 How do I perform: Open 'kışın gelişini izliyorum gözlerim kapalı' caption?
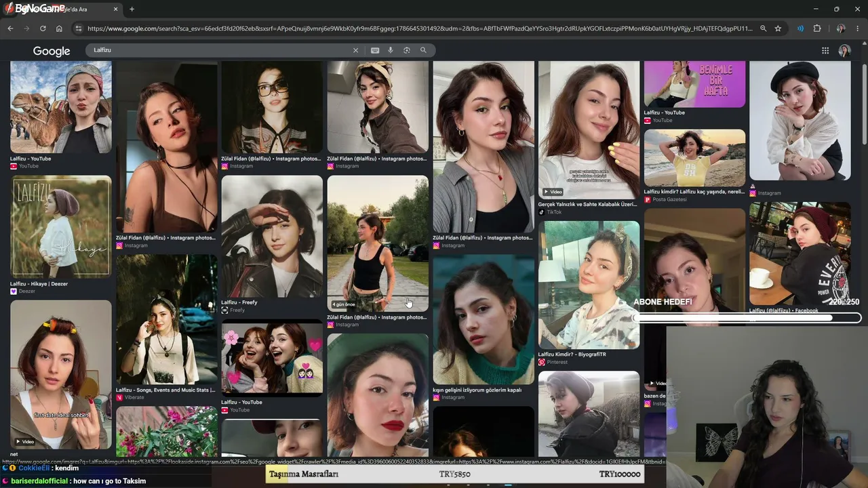point(477,390)
